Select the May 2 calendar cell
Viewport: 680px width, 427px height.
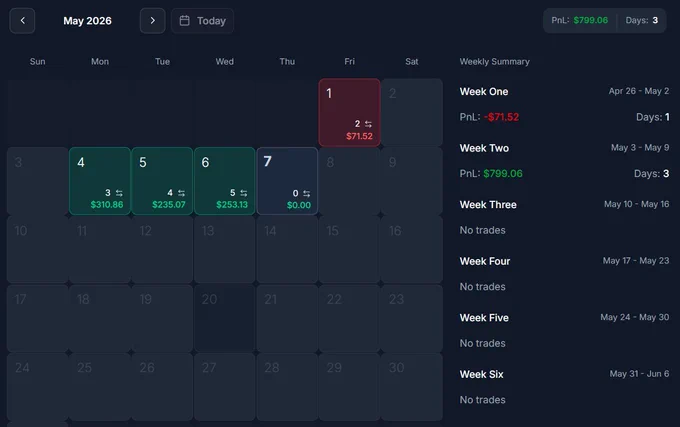tap(412, 112)
